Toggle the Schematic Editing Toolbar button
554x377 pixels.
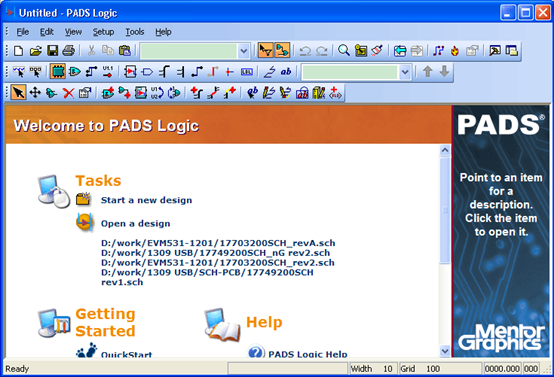pos(282,51)
